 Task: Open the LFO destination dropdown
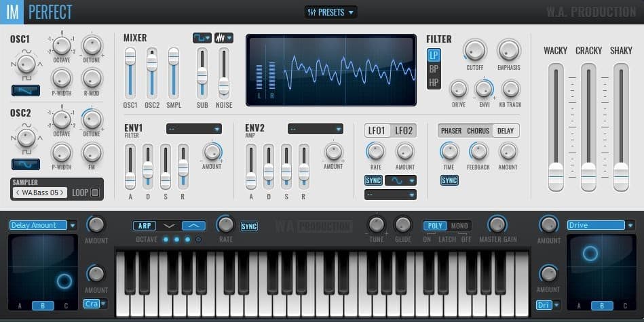click(390, 195)
